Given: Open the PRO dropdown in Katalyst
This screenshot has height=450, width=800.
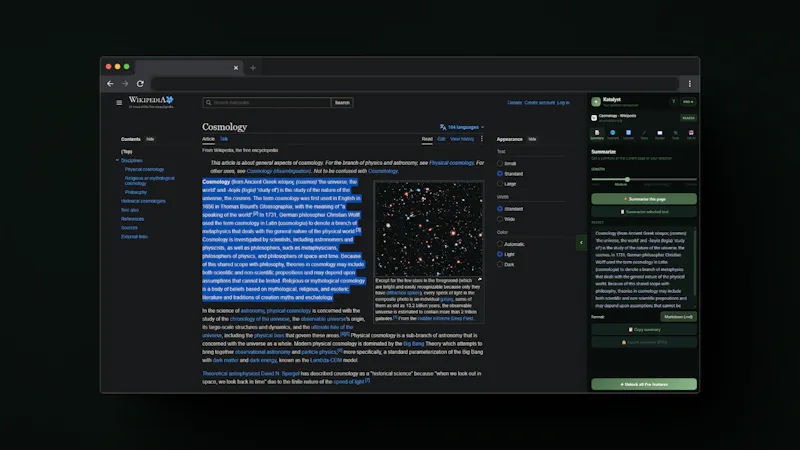Looking at the screenshot, I should (x=688, y=102).
